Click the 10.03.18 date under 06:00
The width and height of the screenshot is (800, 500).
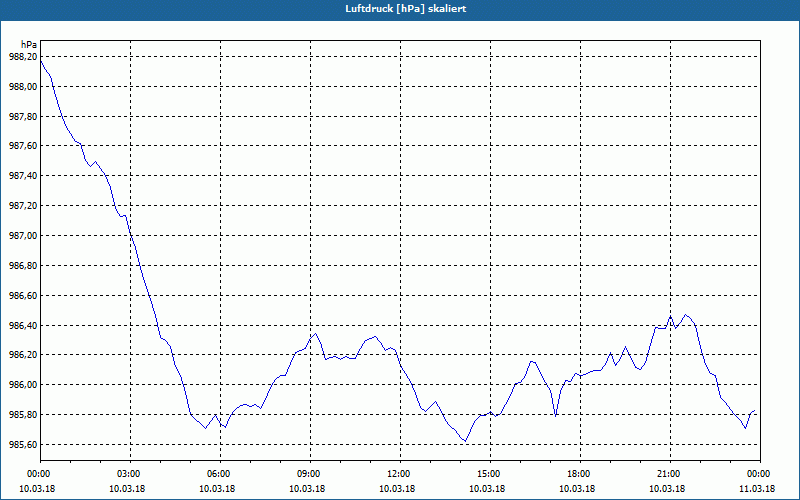coord(217,489)
